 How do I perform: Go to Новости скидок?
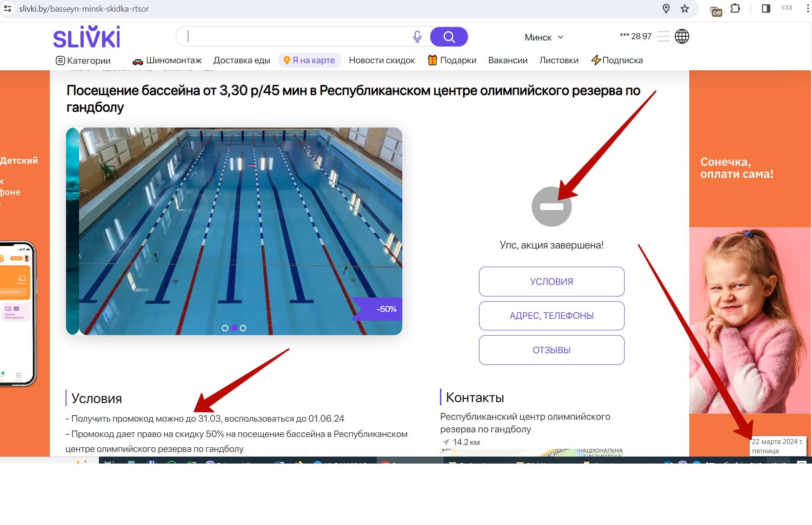[x=382, y=61]
